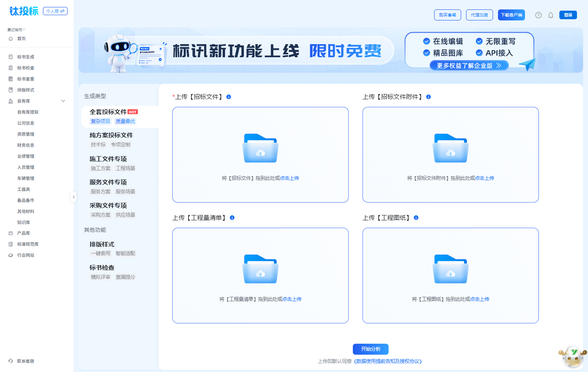This screenshot has height=372, width=588.
Task: Click info icon beside 上传【工程量清单】
Action: pos(232,218)
